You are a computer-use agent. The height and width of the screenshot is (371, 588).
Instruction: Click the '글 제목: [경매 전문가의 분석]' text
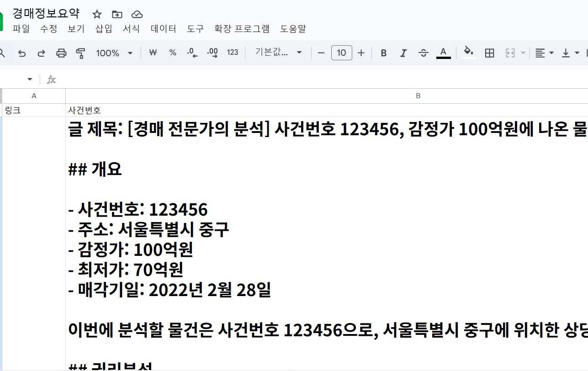pos(169,130)
